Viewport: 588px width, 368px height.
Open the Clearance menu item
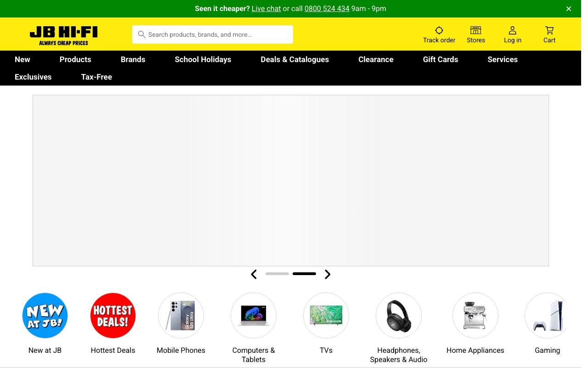tap(376, 59)
